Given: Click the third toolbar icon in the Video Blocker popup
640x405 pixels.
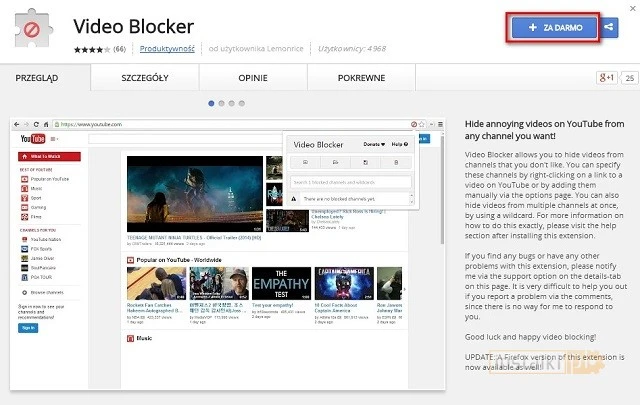Looking at the screenshot, I should [366, 162].
